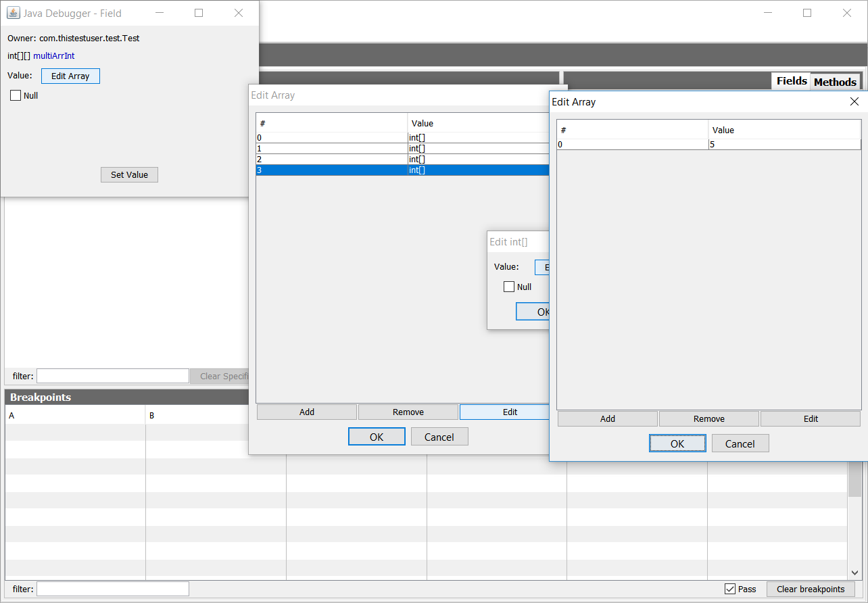Select row 1 in the int[] rows table
This screenshot has width=868, height=603.
331,148
